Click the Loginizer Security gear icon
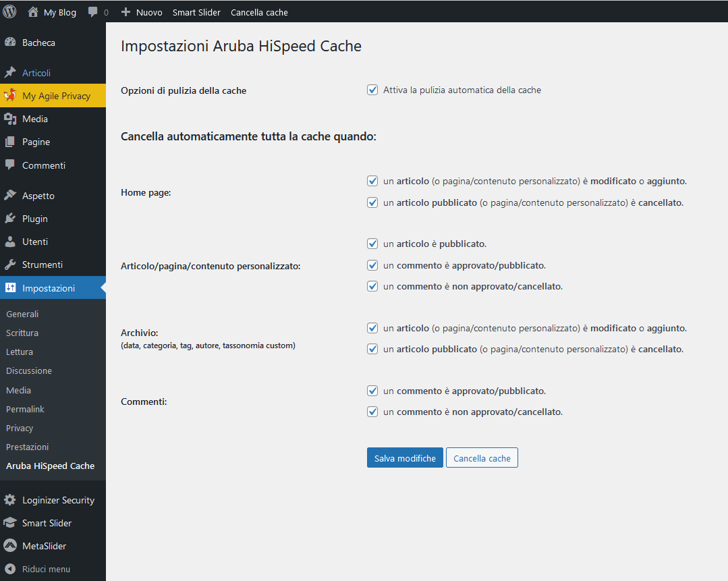This screenshot has width=728, height=581. pos(10,500)
